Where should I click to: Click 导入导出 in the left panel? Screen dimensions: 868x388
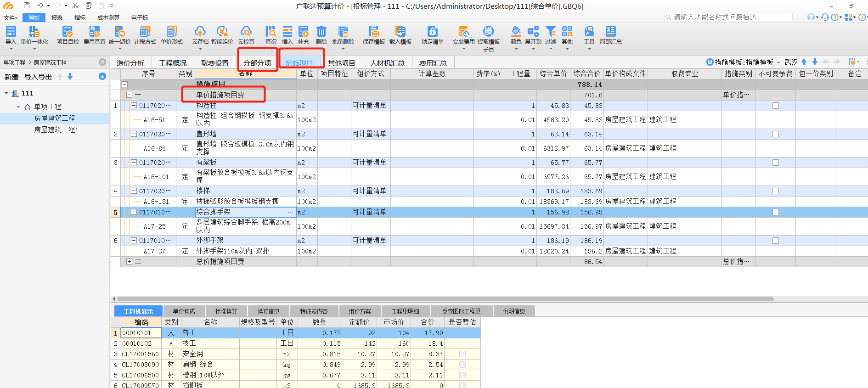38,77
